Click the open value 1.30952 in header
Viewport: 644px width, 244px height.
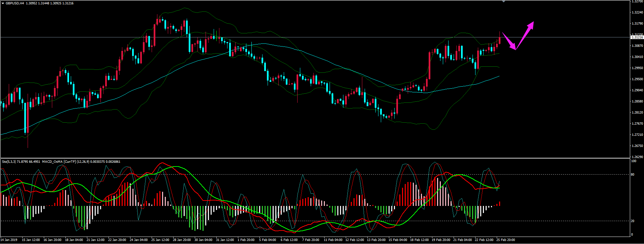click(x=32, y=3)
